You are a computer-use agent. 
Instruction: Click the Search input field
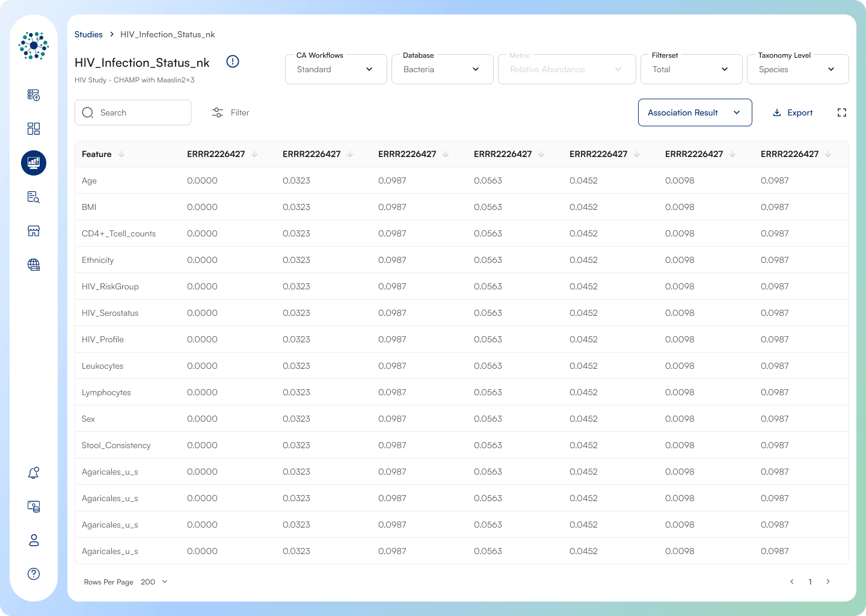(x=141, y=112)
